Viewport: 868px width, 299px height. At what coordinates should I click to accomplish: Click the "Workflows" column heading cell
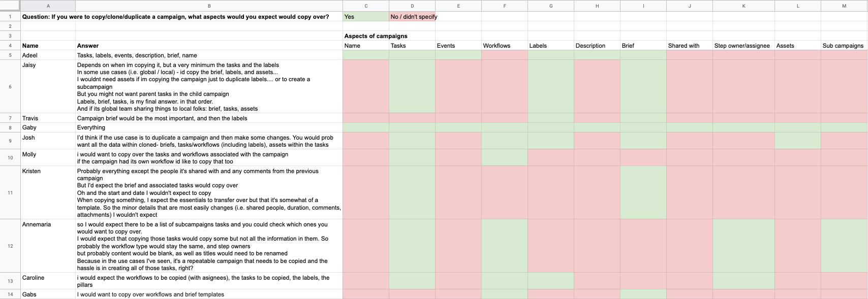[x=504, y=46]
